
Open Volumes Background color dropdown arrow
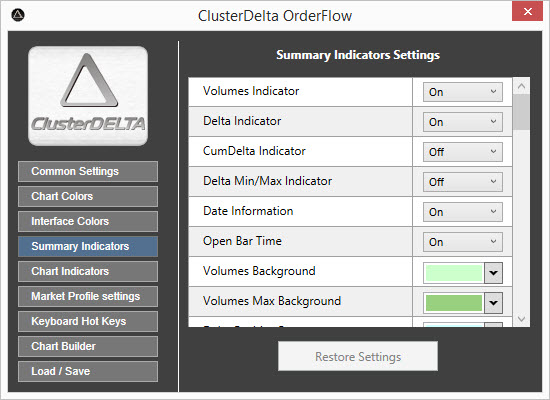point(493,273)
